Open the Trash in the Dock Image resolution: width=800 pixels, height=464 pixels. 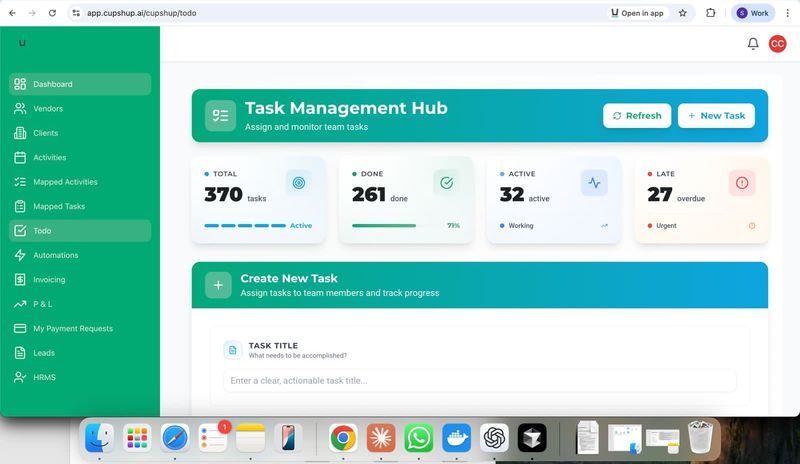tap(701, 437)
